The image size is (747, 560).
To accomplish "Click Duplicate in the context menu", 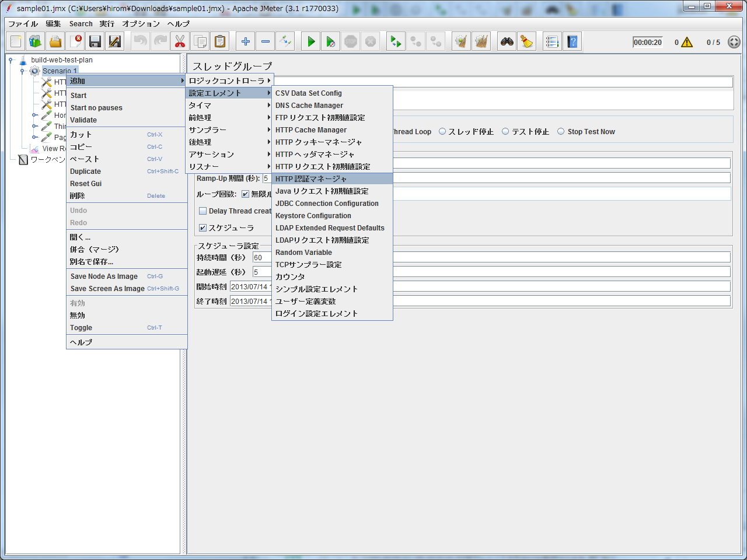I will coord(127,171).
